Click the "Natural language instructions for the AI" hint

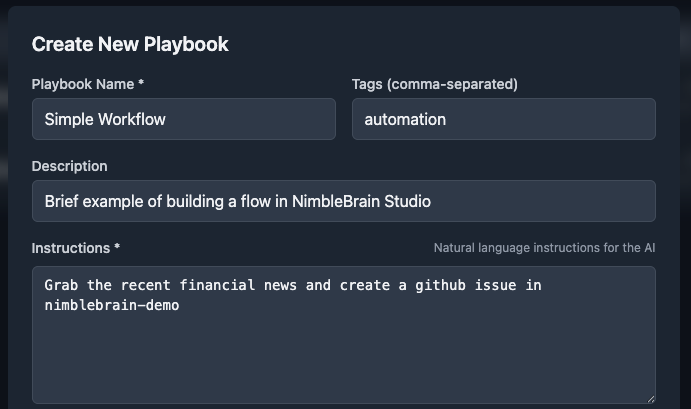point(544,248)
